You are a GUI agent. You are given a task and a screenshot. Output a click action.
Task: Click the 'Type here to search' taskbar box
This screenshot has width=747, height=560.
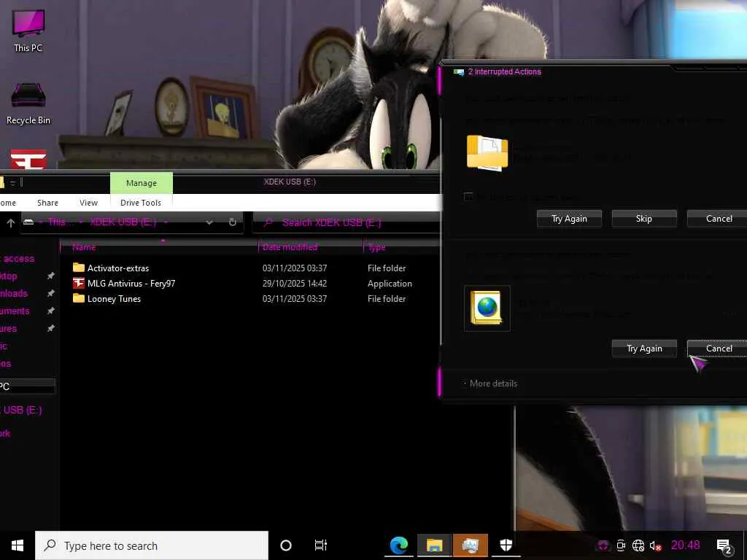click(x=152, y=545)
